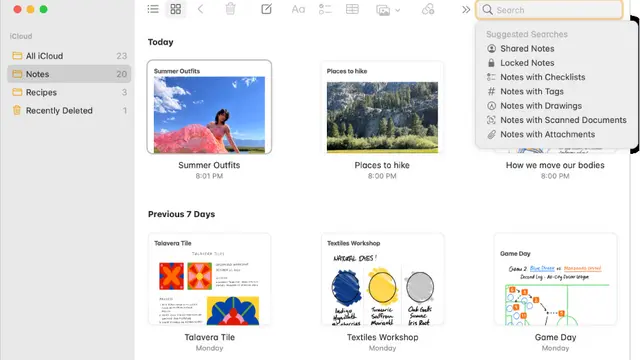
Task: Close the window with the red button
Action: 17,9
